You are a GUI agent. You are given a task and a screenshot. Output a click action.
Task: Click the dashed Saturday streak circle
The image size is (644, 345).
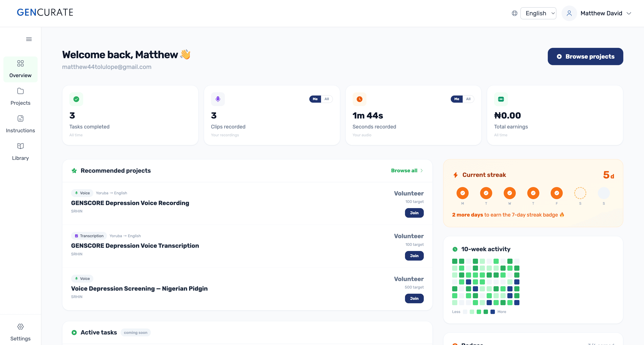tap(580, 193)
